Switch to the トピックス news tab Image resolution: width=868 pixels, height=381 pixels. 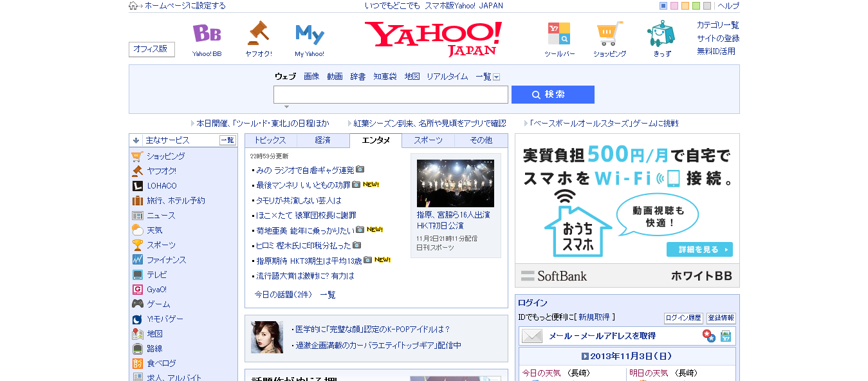coord(271,140)
